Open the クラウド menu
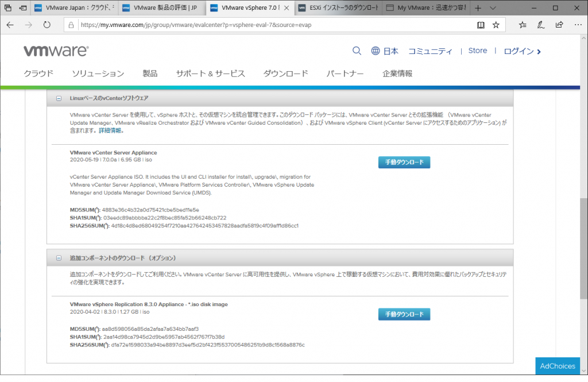The image size is (588, 382). tap(38, 74)
